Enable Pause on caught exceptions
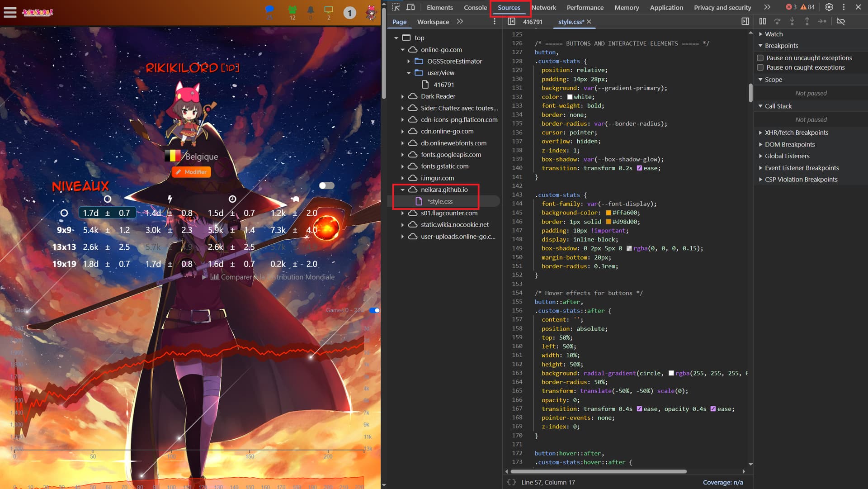 click(760, 67)
